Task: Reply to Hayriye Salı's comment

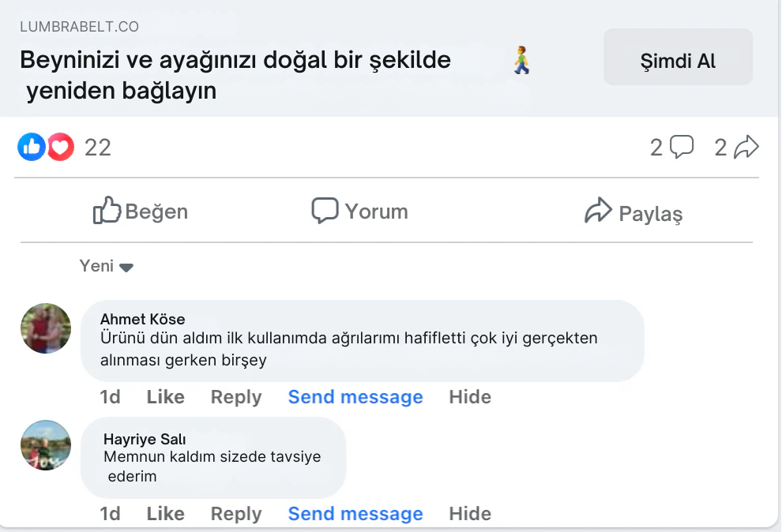Action: (x=235, y=514)
